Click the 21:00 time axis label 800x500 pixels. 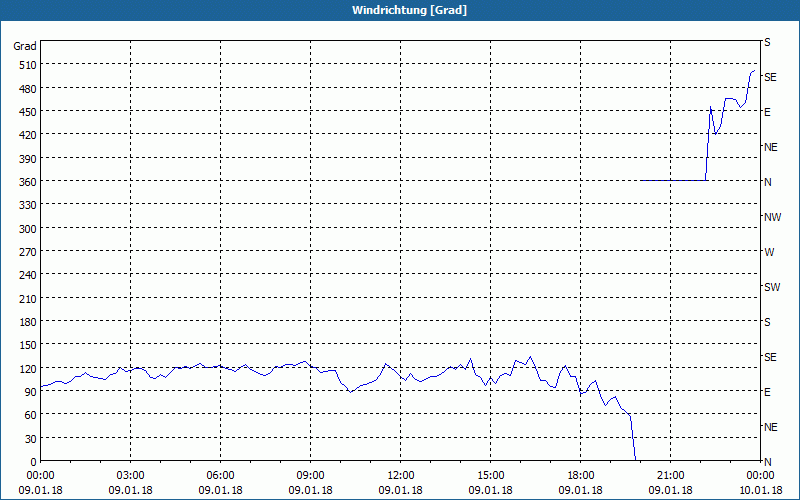coord(670,476)
